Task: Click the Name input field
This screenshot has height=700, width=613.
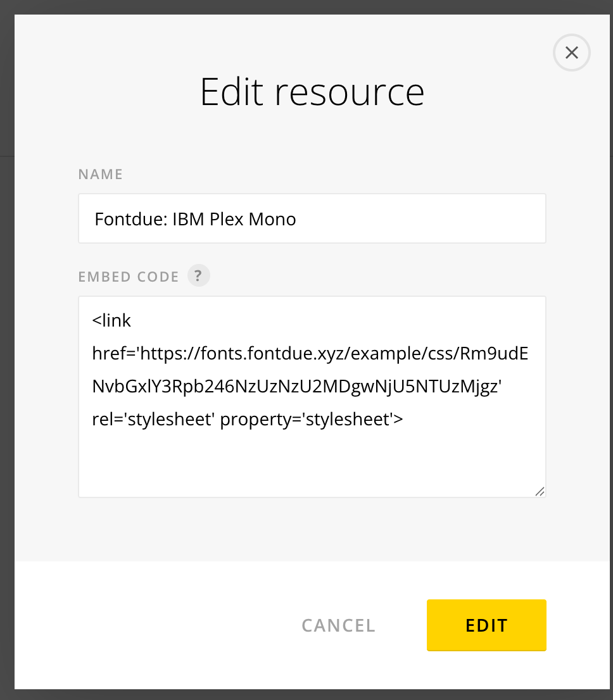Action: 312,219
